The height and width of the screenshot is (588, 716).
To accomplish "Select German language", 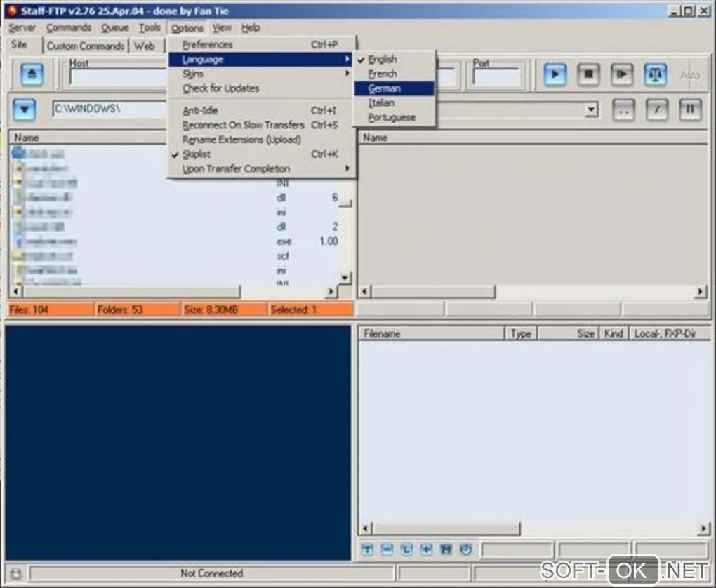I will point(394,88).
